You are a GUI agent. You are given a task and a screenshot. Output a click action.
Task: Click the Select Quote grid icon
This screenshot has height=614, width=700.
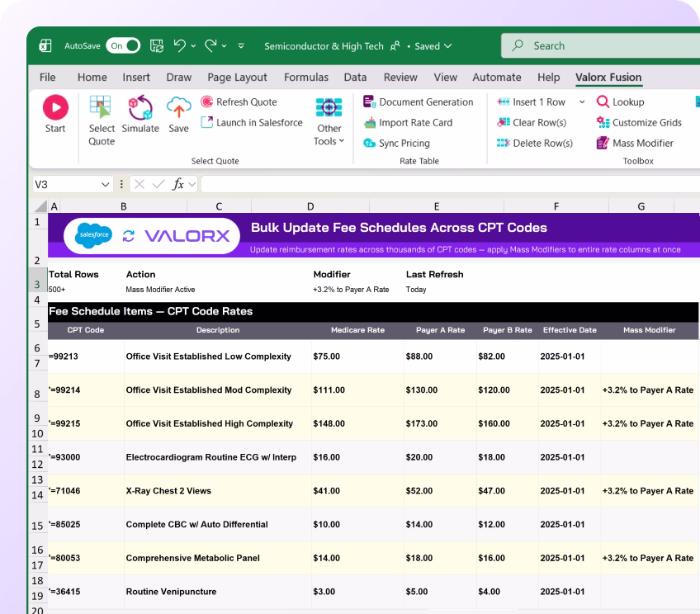[100, 107]
